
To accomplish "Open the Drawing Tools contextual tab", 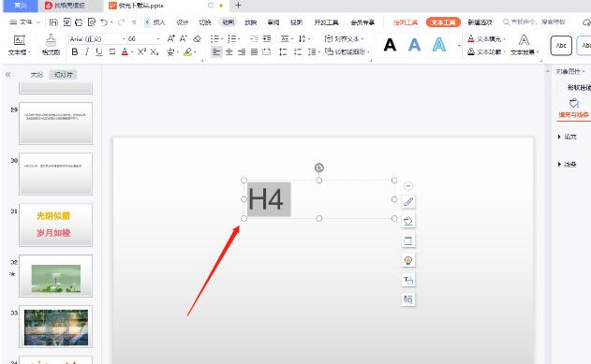I will coord(406,22).
